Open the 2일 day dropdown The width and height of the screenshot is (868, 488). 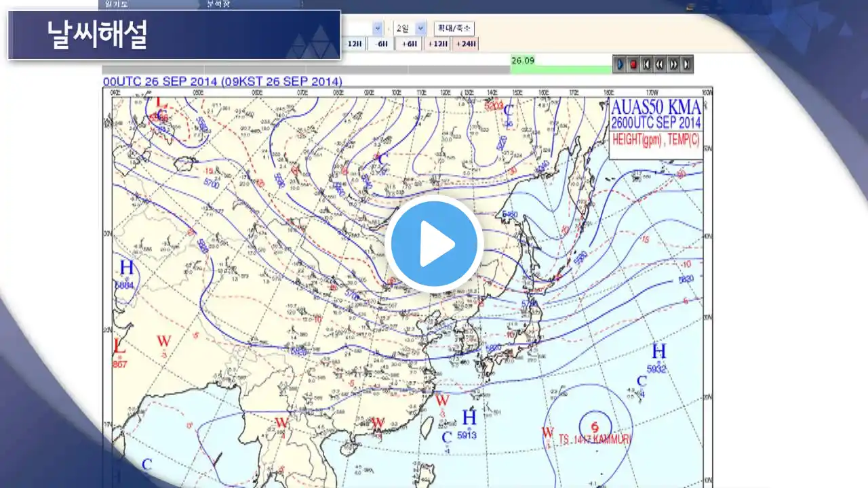(409, 28)
